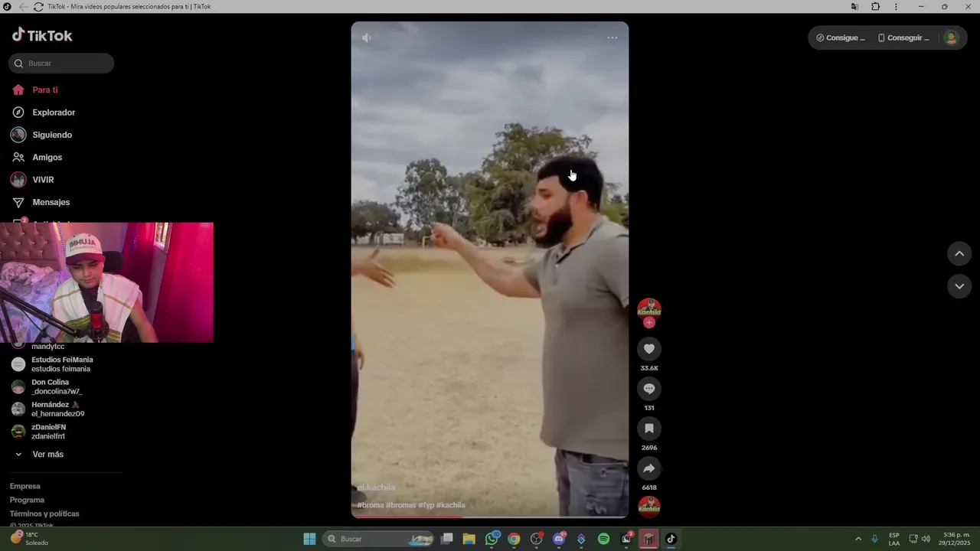Click the Amigos people icon
Image resolution: width=980 pixels, height=551 pixels.
click(x=18, y=157)
